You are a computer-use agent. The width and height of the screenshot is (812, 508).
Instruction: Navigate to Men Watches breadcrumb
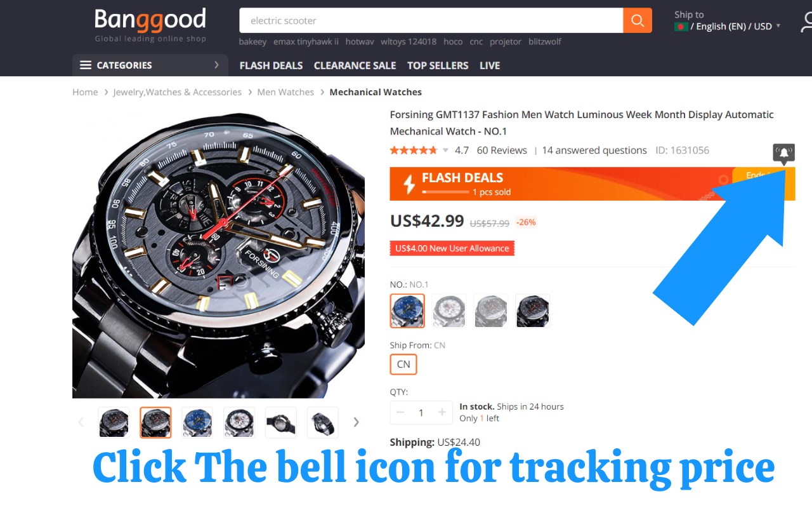coord(285,92)
